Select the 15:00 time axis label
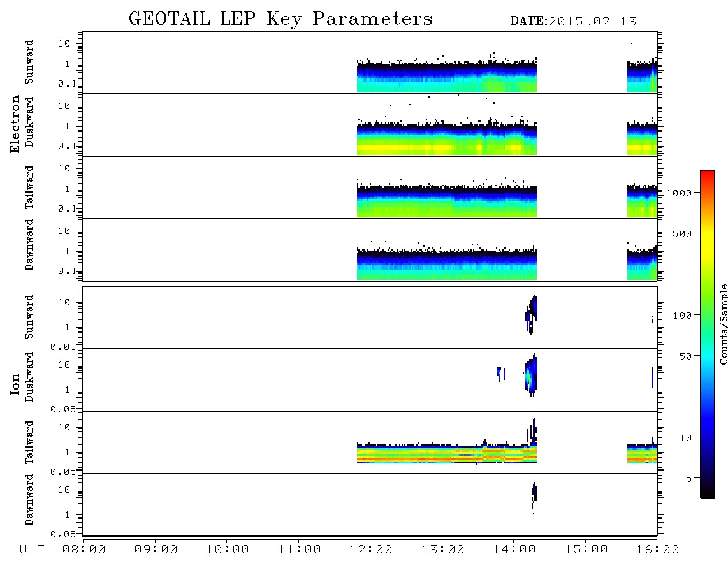 pos(586,550)
